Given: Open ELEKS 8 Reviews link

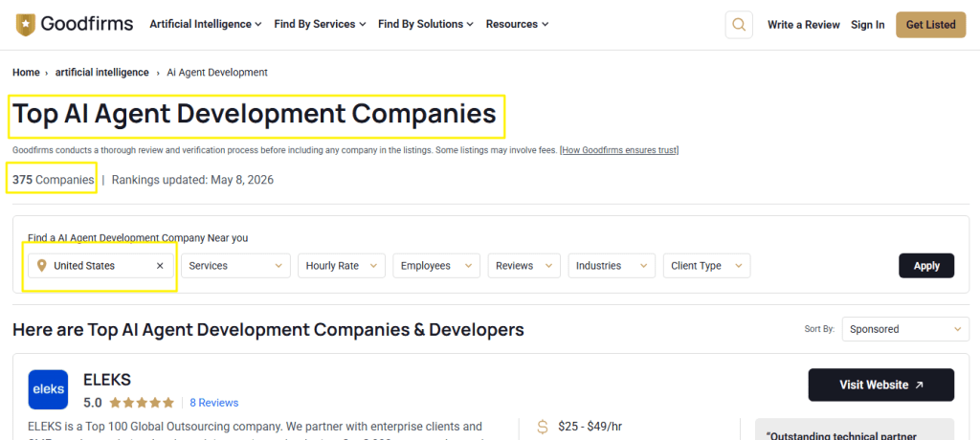Looking at the screenshot, I should coord(213,403).
